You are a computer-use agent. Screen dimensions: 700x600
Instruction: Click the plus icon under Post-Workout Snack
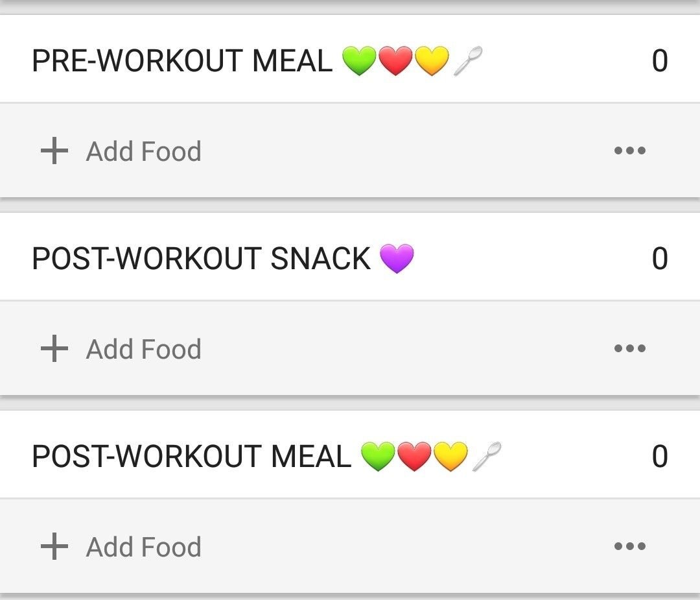(x=54, y=348)
